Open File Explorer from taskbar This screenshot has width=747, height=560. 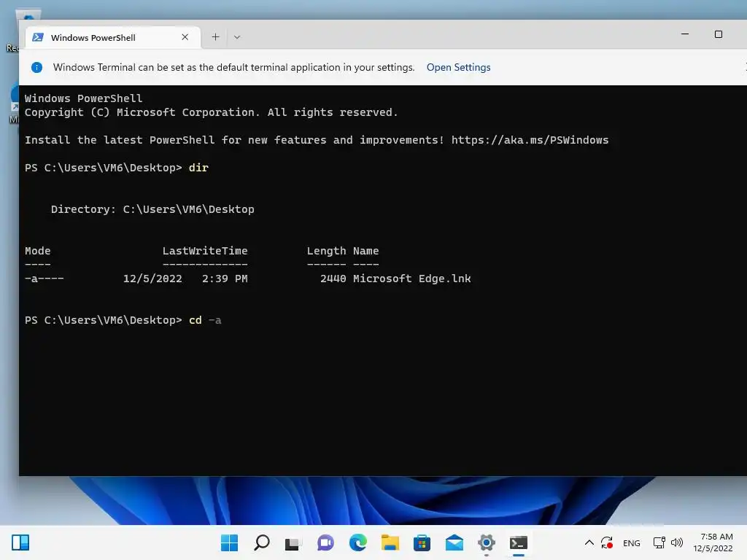390,542
